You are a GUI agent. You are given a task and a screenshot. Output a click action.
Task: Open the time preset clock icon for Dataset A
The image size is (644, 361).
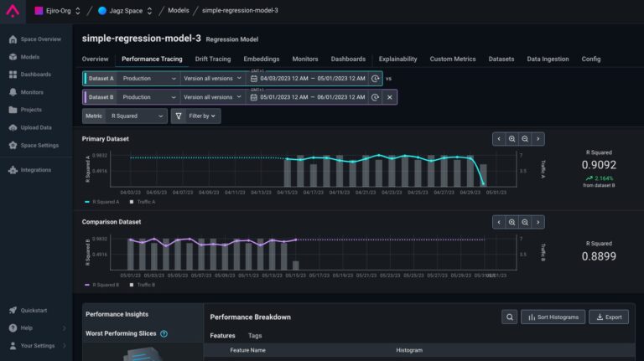pyautogui.click(x=375, y=78)
